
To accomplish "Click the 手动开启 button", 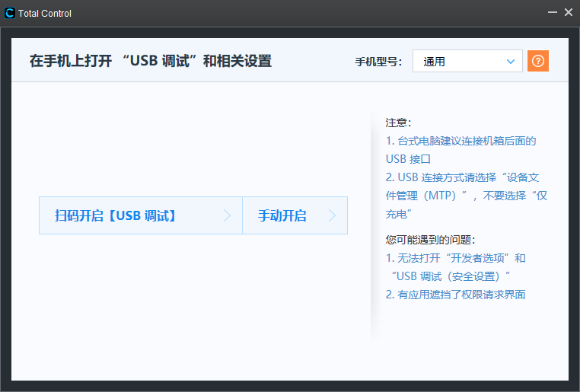I will (x=295, y=215).
